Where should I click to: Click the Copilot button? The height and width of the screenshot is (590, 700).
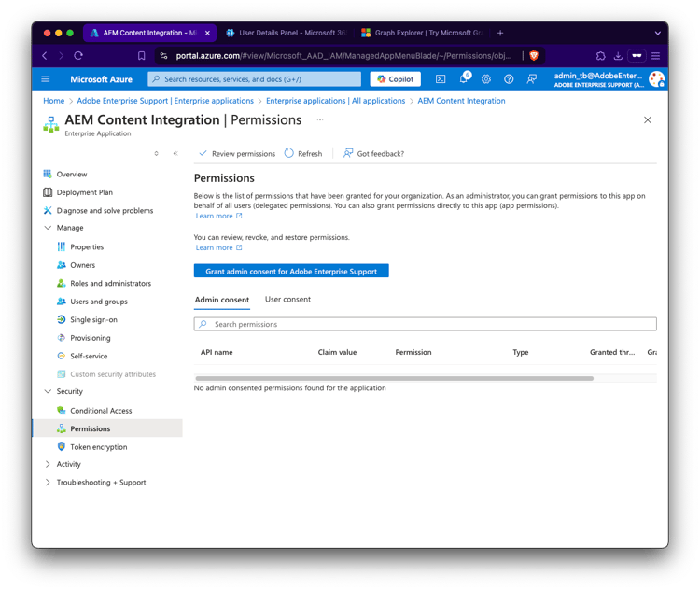[x=396, y=79]
